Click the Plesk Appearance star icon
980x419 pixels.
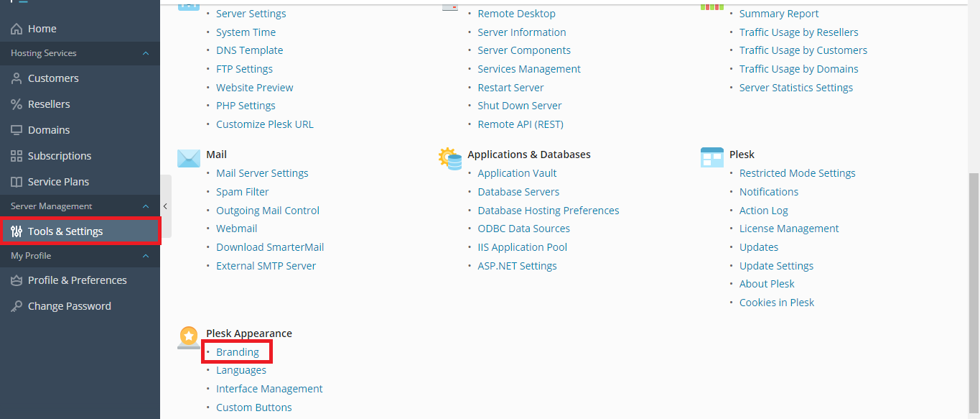pos(189,338)
